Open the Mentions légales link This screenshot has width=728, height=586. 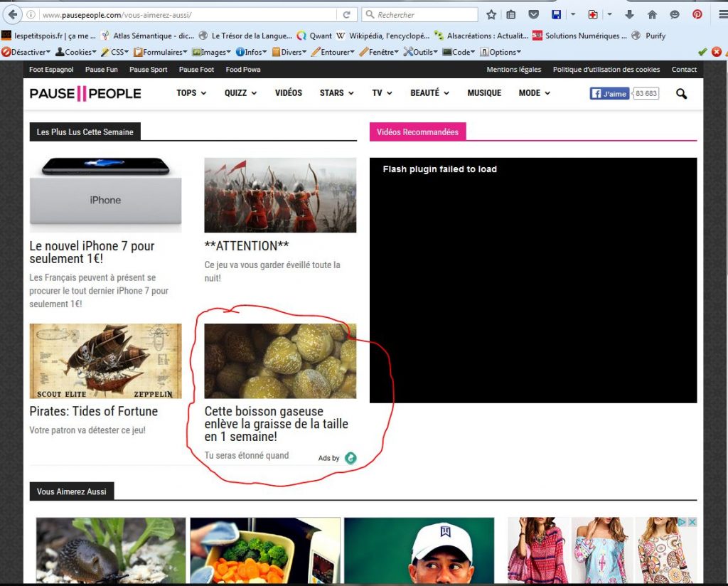tap(513, 70)
